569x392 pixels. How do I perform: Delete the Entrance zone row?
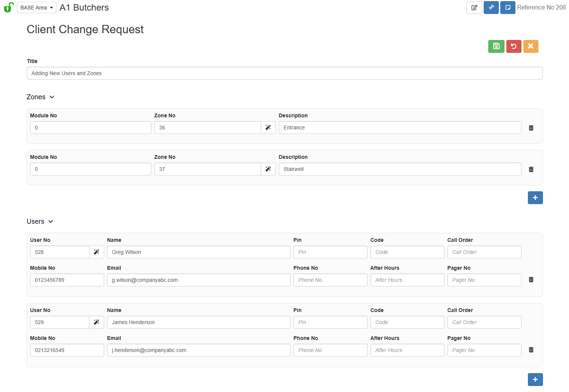click(x=531, y=128)
